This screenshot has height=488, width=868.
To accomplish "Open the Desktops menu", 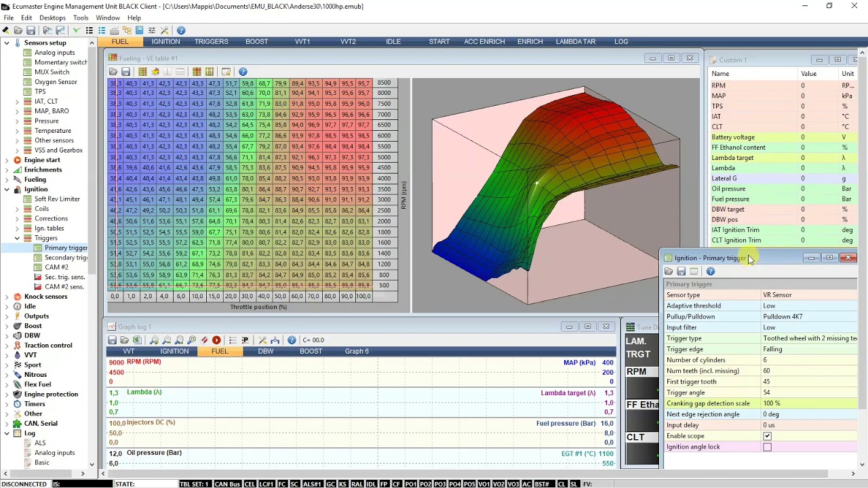I will (53, 18).
